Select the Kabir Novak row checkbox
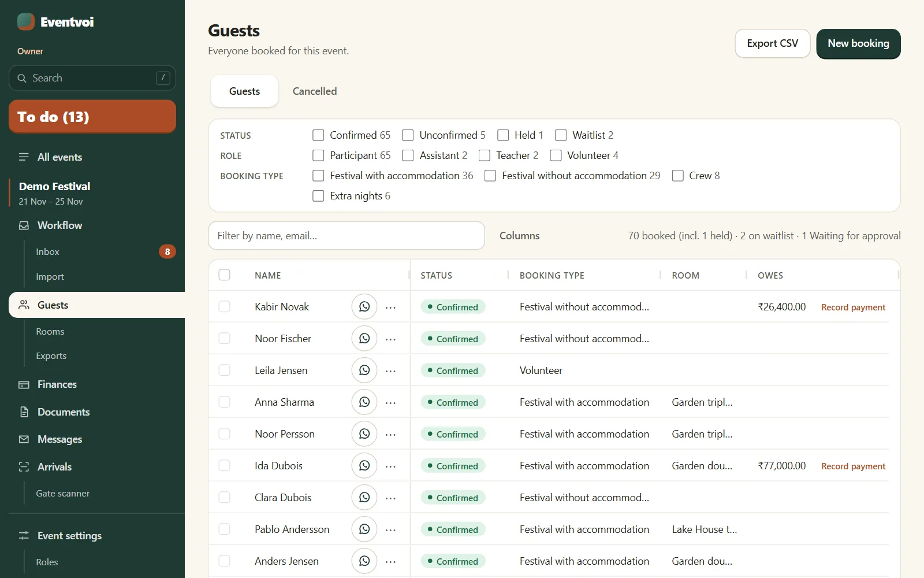Viewport: 924px width, 578px height. coord(225,307)
